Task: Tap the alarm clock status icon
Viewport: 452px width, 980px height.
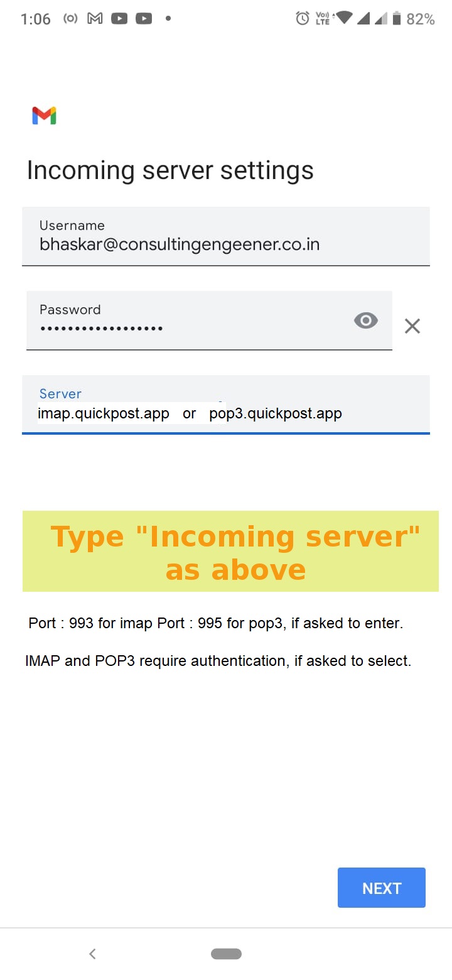Action: (x=303, y=19)
